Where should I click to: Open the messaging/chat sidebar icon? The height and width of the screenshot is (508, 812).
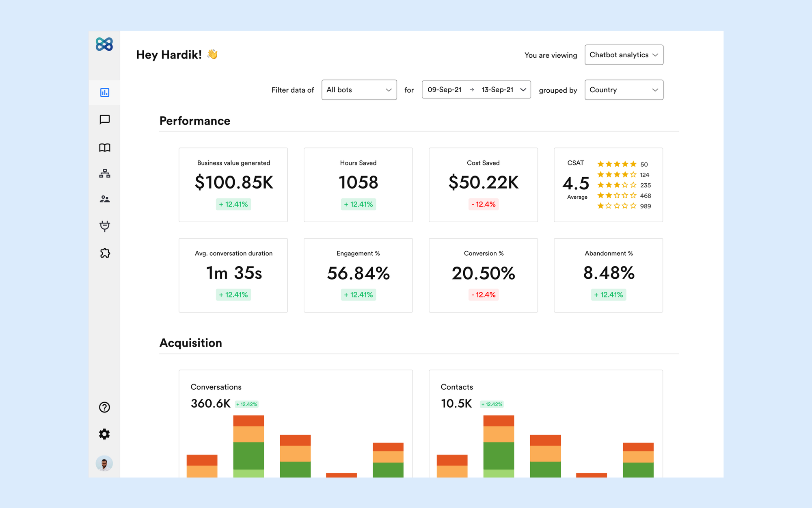pyautogui.click(x=105, y=119)
